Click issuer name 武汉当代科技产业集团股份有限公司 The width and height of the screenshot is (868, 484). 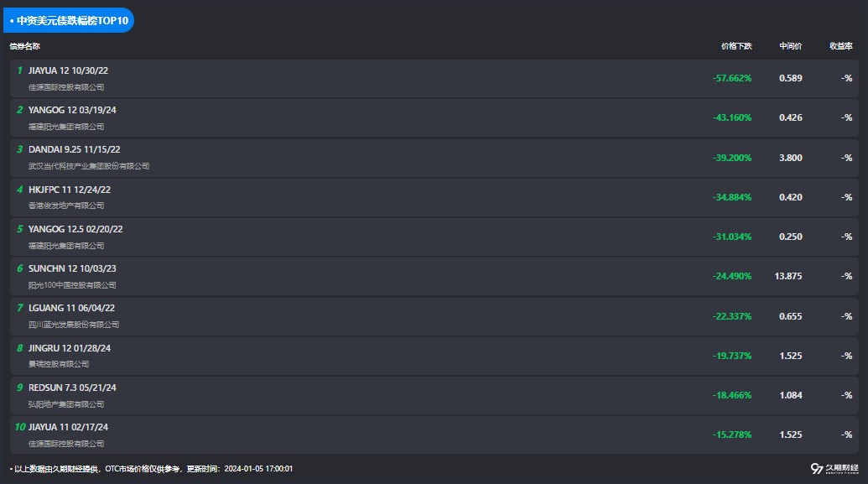click(x=89, y=166)
